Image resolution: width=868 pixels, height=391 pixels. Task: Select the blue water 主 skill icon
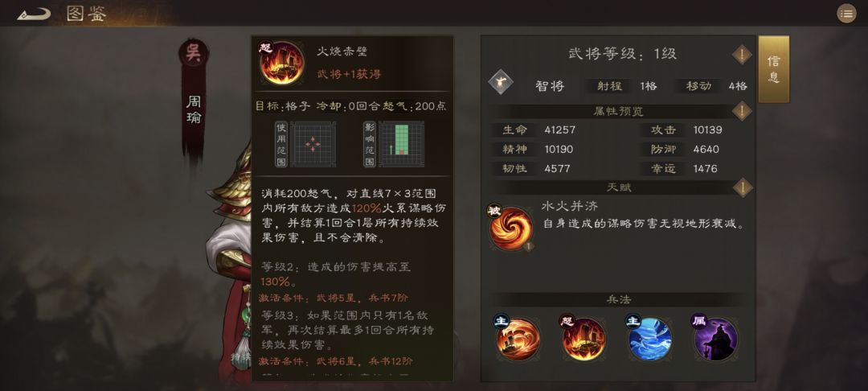(x=649, y=338)
